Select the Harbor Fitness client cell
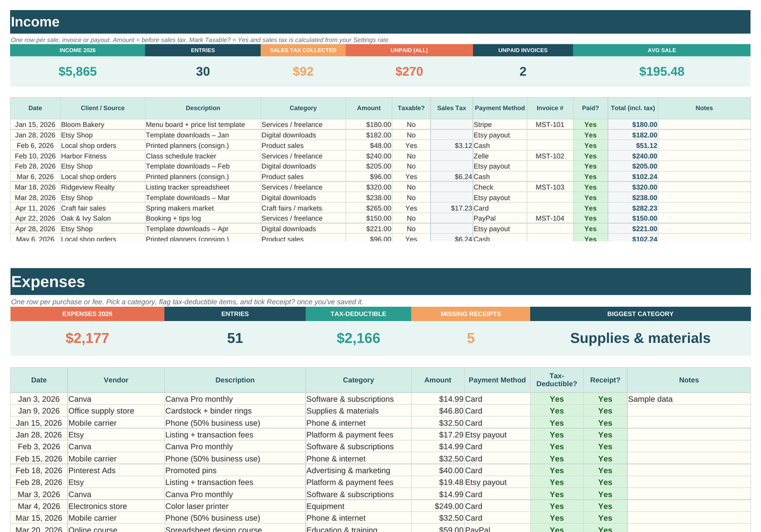761x532 pixels. click(x=103, y=156)
